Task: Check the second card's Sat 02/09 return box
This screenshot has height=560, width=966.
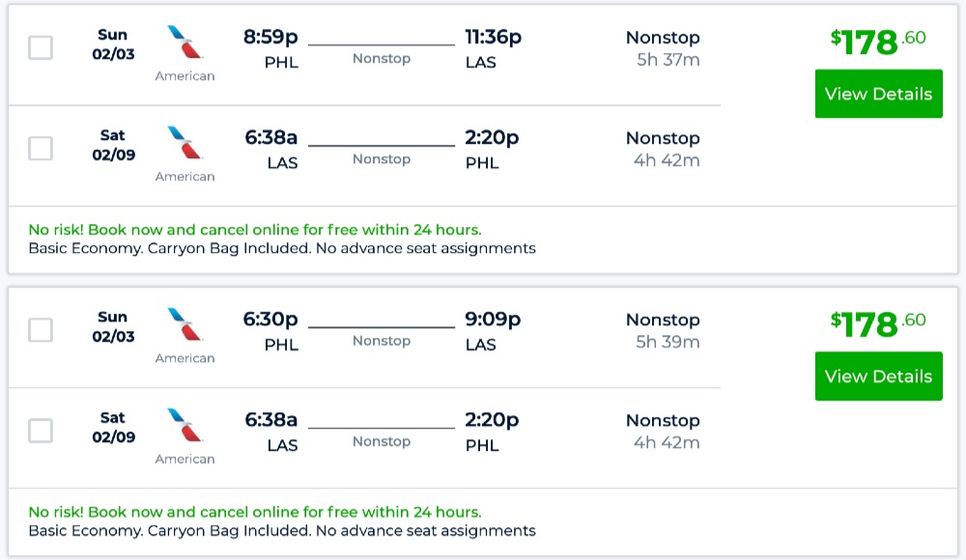Action: (41, 431)
